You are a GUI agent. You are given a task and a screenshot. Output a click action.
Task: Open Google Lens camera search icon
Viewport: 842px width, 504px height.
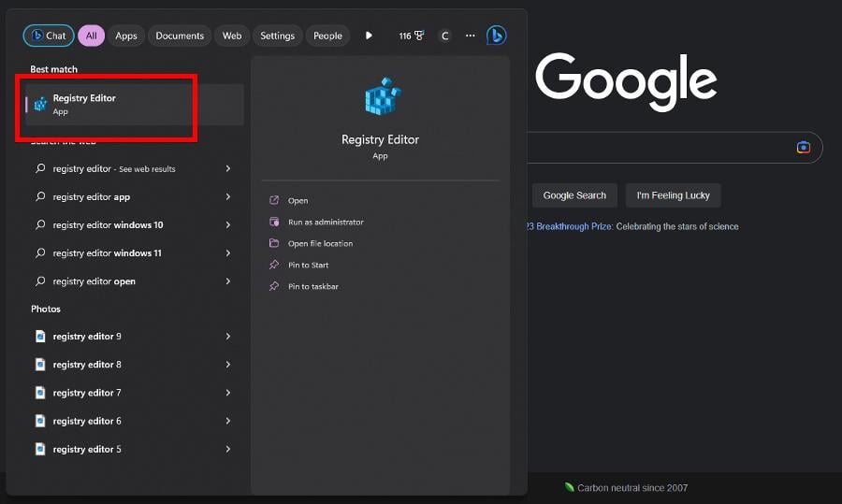[x=804, y=147]
